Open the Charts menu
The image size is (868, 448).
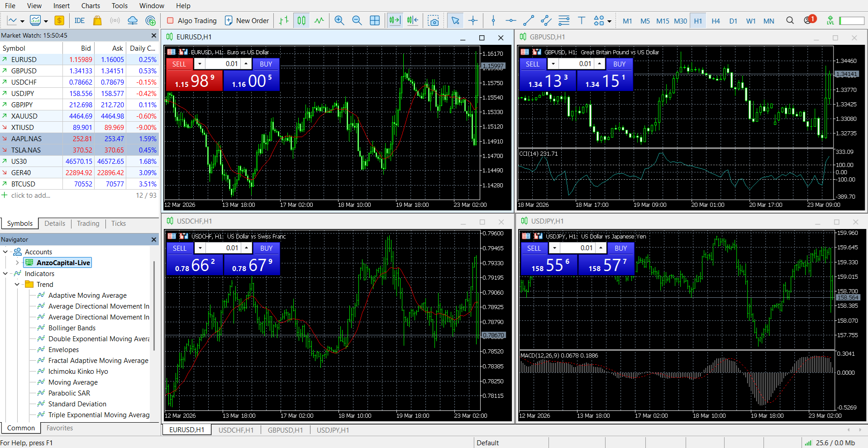point(91,5)
